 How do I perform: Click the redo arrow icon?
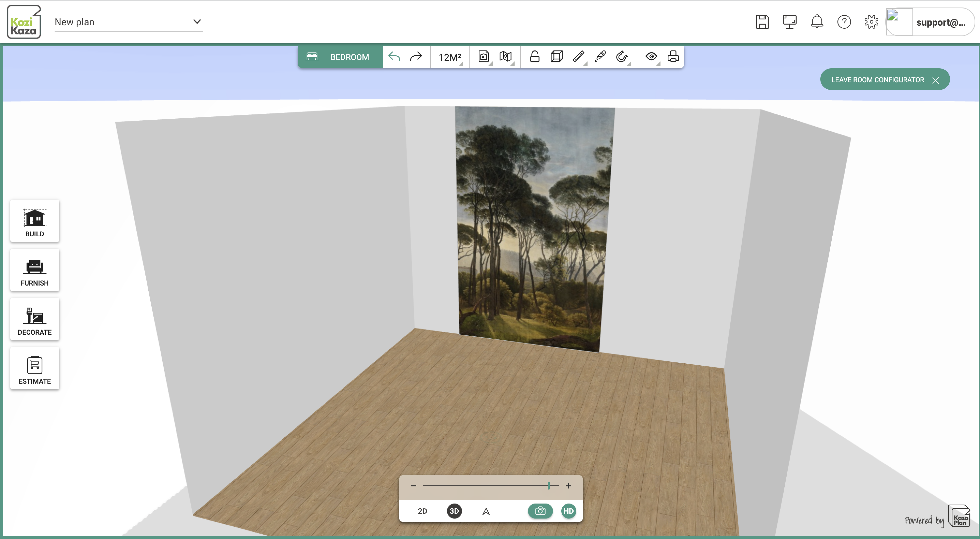pos(416,57)
